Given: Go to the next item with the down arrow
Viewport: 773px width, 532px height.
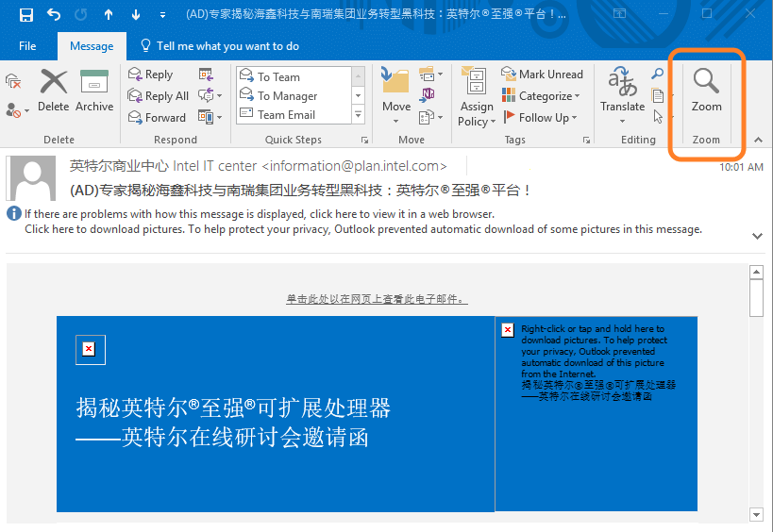Looking at the screenshot, I should point(136,15).
